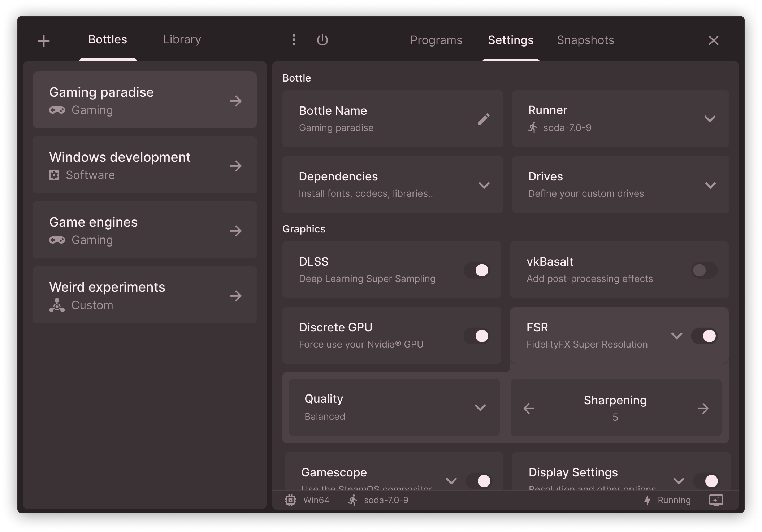Turn off the Discrete GPU switch
Viewport: 762px width, 532px height.
[477, 336]
